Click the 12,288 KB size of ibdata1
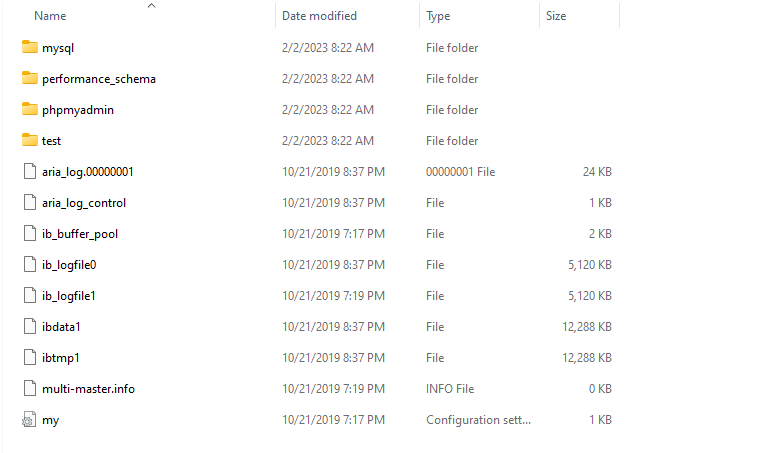 pyautogui.click(x=586, y=326)
